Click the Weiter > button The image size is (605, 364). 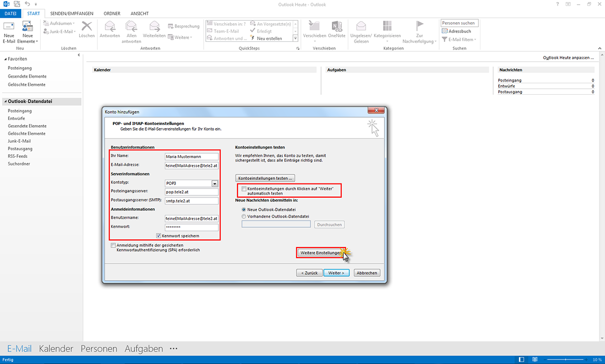(x=336, y=273)
